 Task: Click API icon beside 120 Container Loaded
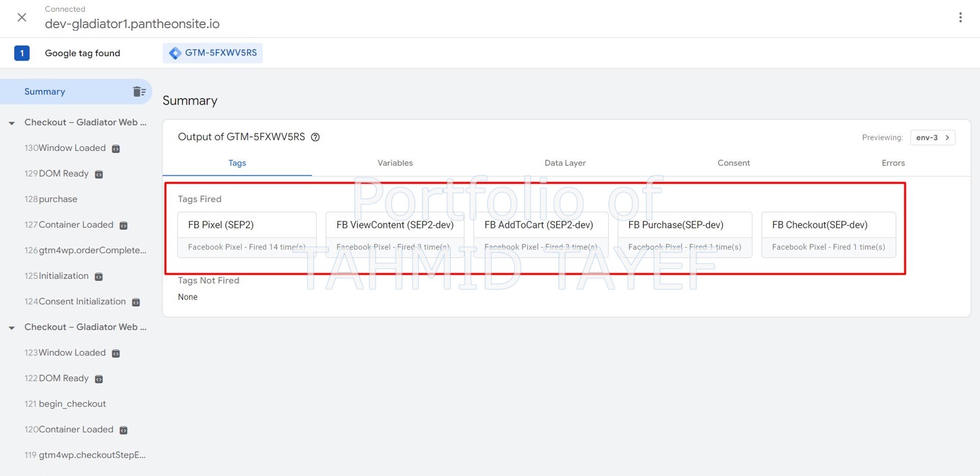pos(124,430)
